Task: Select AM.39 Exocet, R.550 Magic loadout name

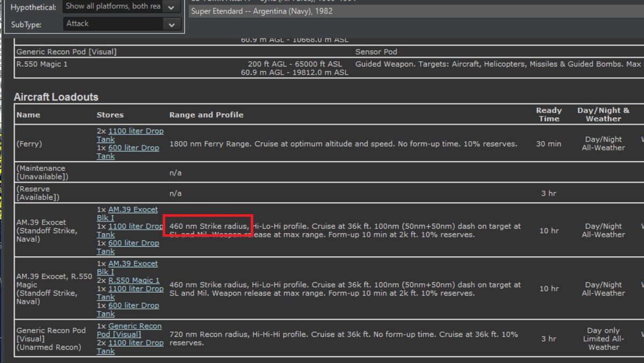Action: [54, 289]
